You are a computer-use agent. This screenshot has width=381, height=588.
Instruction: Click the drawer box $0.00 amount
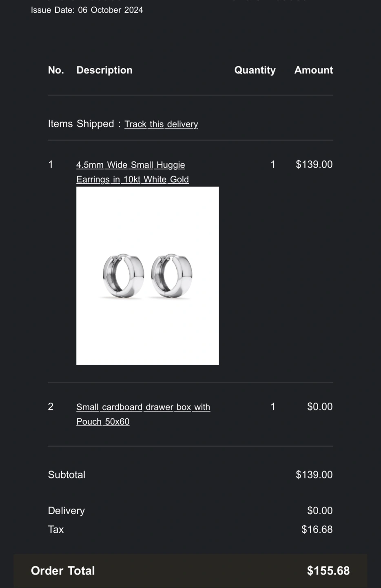coord(320,407)
